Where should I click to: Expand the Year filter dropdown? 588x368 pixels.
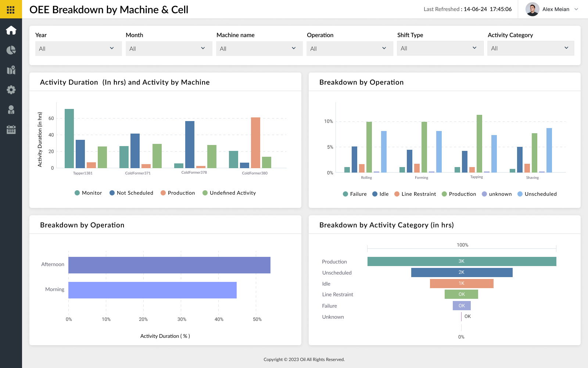[78, 49]
